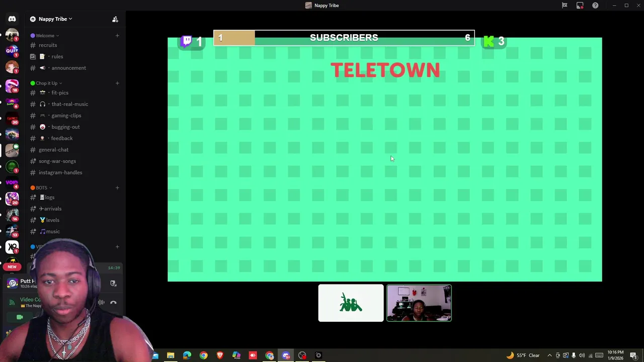The height and width of the screenshot is (362, 644).
Task: Open the Discord inbox icon in title bar
Action: coord(580,6)
